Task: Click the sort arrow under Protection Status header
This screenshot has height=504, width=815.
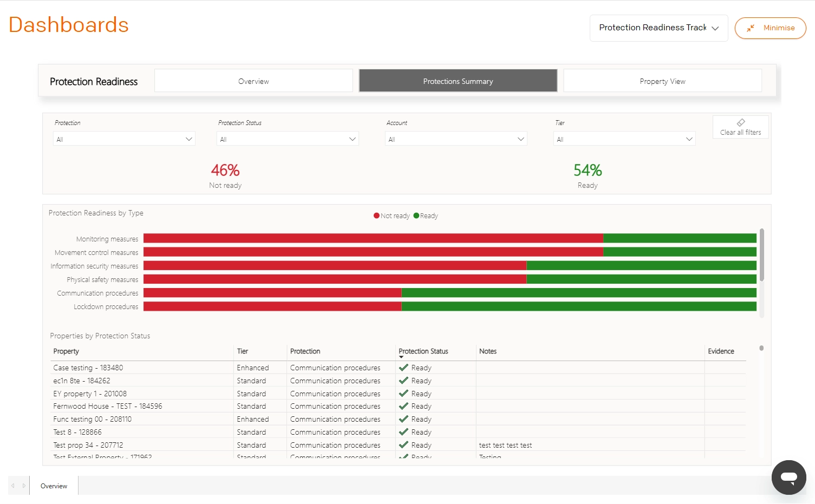Action: click(401, 357)
